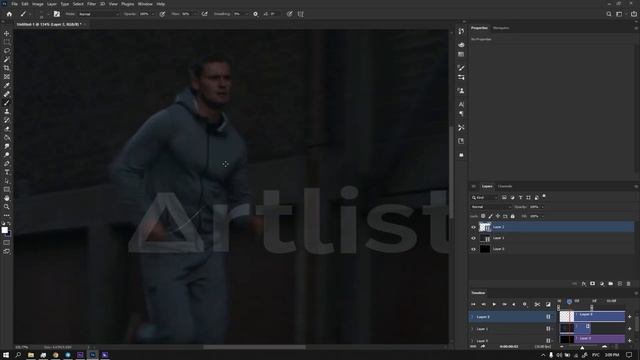Viewport: 640px width, 360px height.
Task: Open brush Opacity slider dropdown
Action: click(153, 14)
